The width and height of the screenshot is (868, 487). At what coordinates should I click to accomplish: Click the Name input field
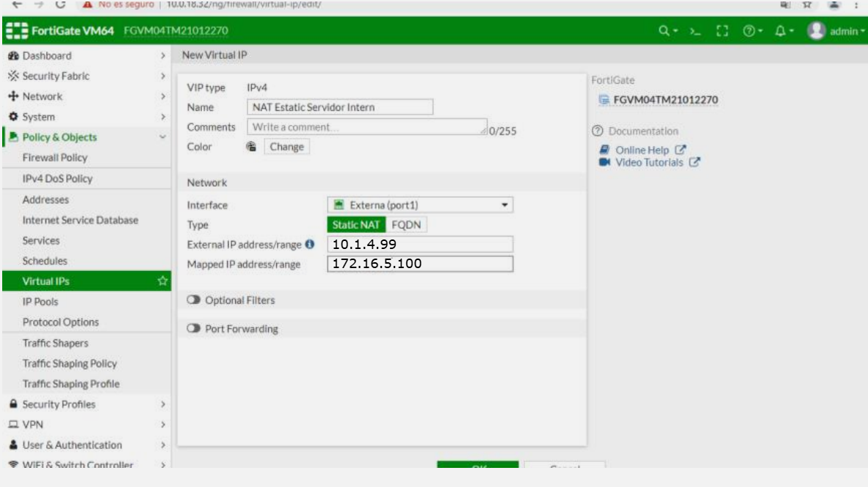[340, 107]
